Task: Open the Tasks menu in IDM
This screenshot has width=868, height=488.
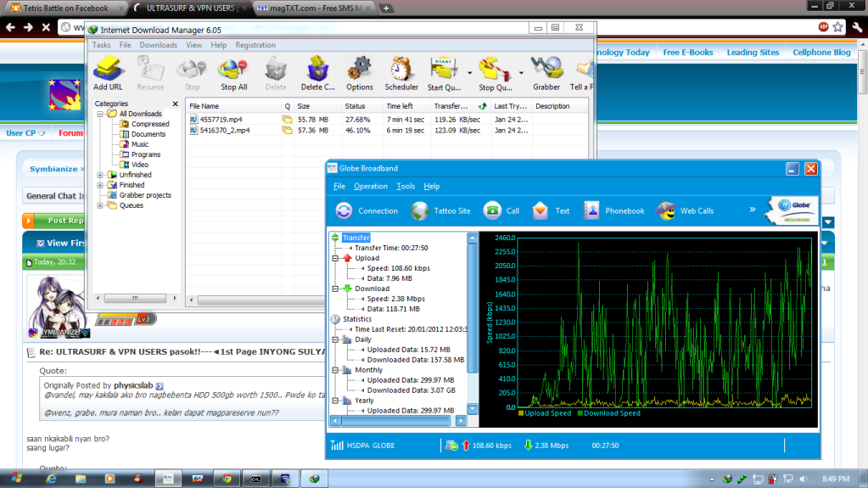Action: (x=101, y=45)
